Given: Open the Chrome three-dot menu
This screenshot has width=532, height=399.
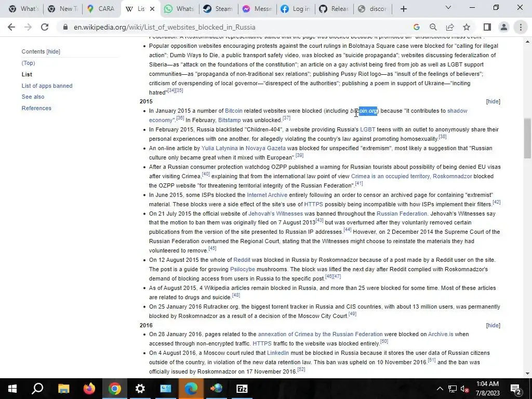Looking at the screenshot, I should (521, 27).
